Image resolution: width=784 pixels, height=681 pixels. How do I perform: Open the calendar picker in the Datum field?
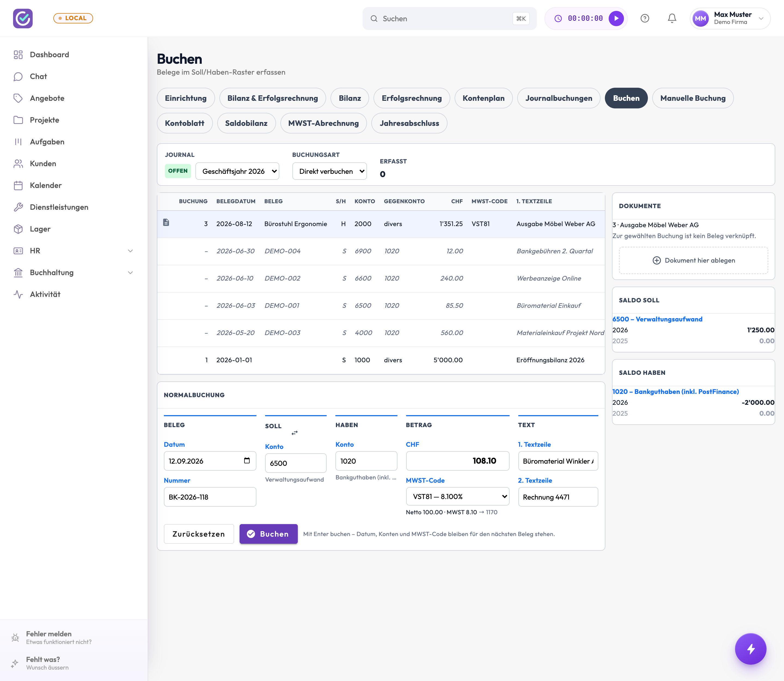point(247,461)
